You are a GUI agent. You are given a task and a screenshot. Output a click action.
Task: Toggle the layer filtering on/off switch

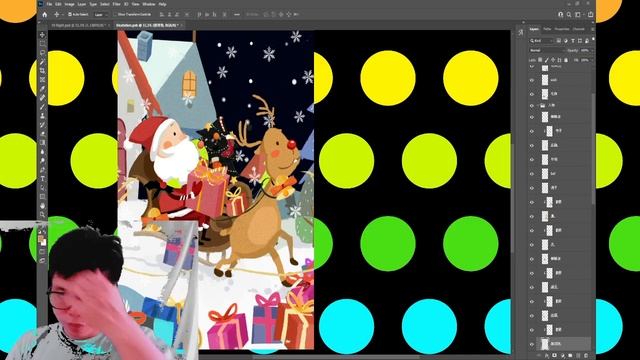pyautogui.click(x=593, y=39)
